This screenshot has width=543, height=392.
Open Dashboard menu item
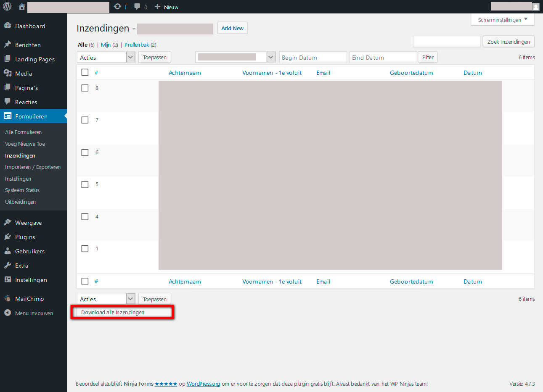pyautogui.click(x=30, y=26)
